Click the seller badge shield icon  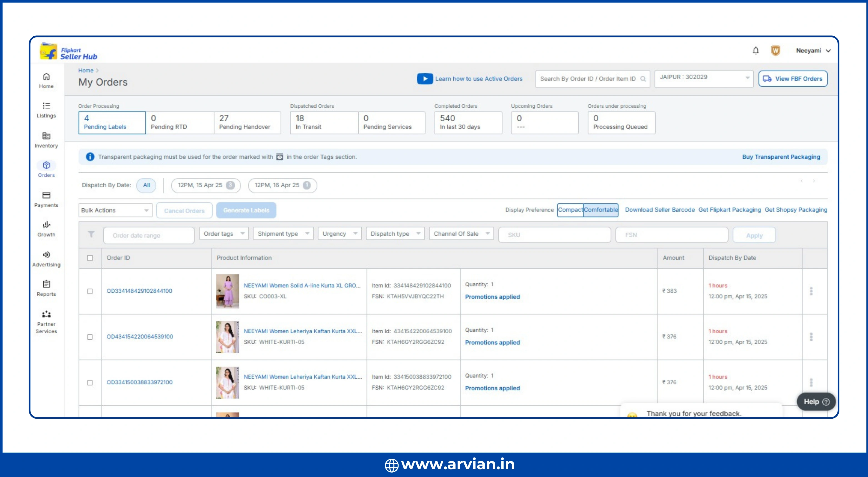coord(775,51)
